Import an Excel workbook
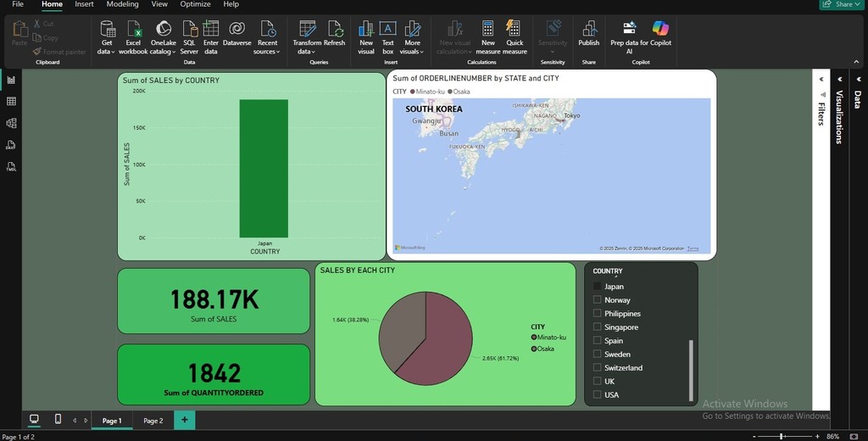The image size is (868, 441). click(x=133, y=37)
